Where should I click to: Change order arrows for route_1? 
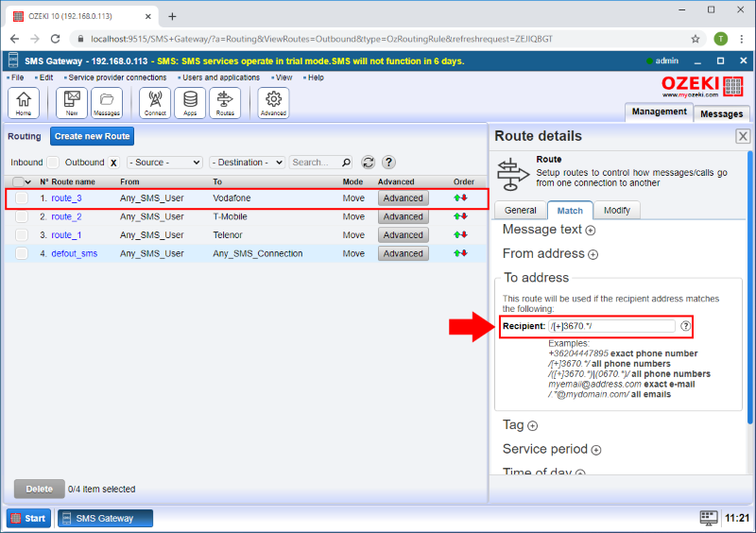click(x=460, y=235)
